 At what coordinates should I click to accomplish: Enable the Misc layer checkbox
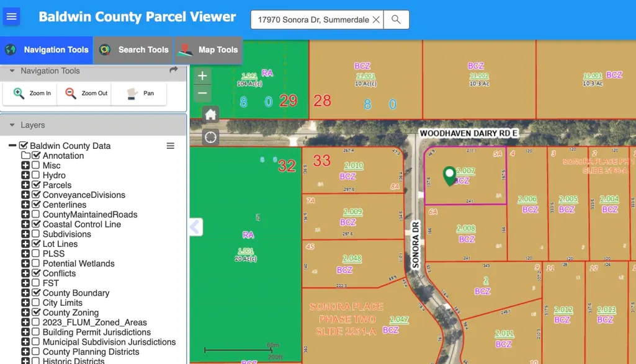[x=36, y=165]
